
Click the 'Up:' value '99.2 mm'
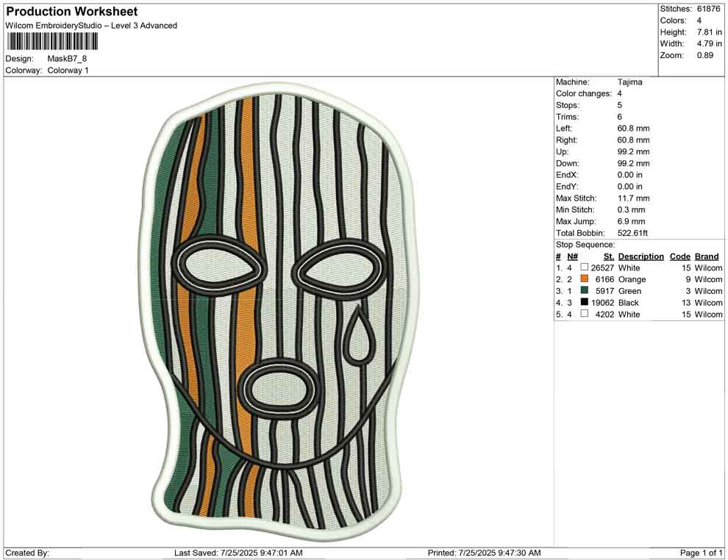(633, 151)
